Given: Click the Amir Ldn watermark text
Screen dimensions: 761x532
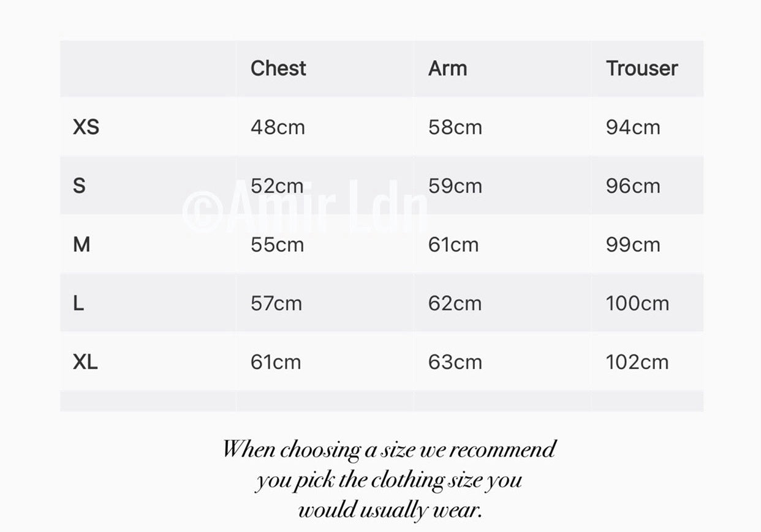Looking at the screenshot, I should (305, 206).
